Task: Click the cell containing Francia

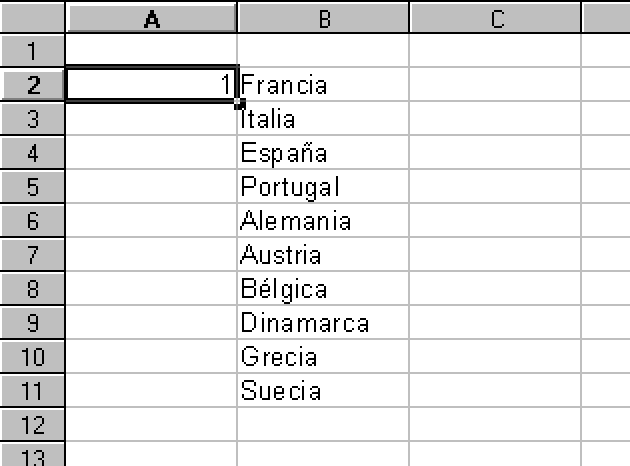Action: pyautogui.click(x=323, y=85)
